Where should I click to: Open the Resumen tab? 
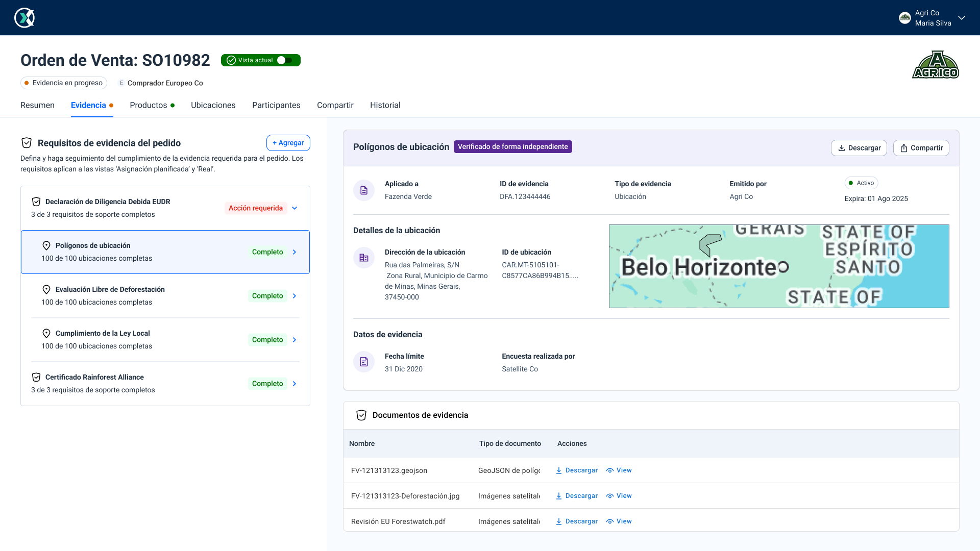pyautogui.click(x=37, y=105)
